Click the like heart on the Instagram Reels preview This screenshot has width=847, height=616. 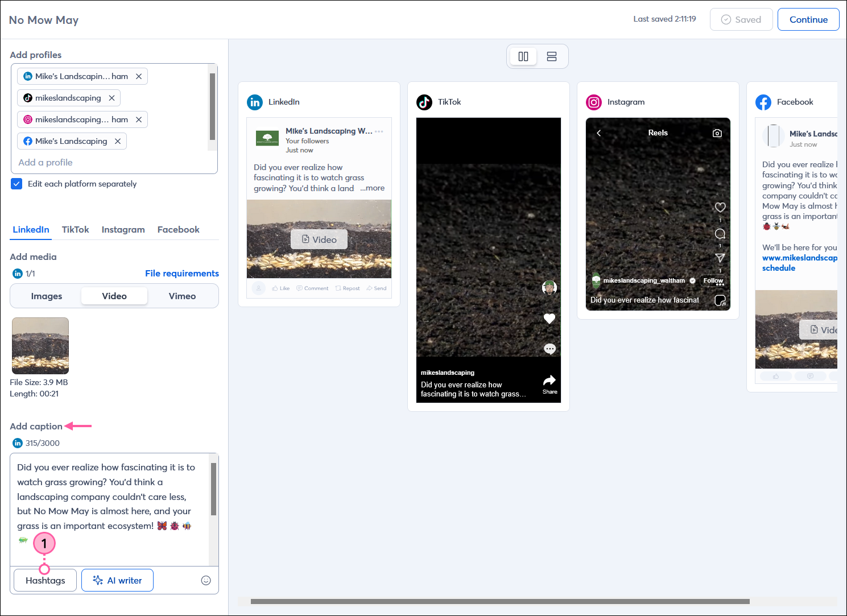click(x=720, y=207)
